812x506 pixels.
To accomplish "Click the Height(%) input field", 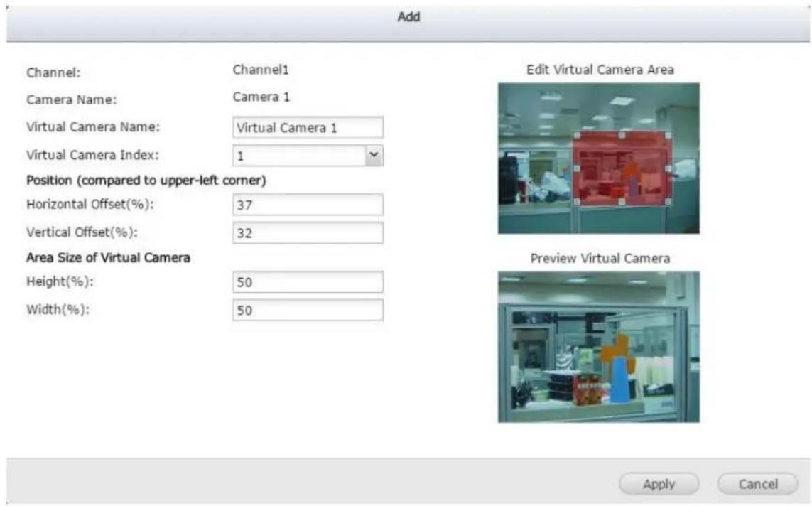I will pos(308,281).
